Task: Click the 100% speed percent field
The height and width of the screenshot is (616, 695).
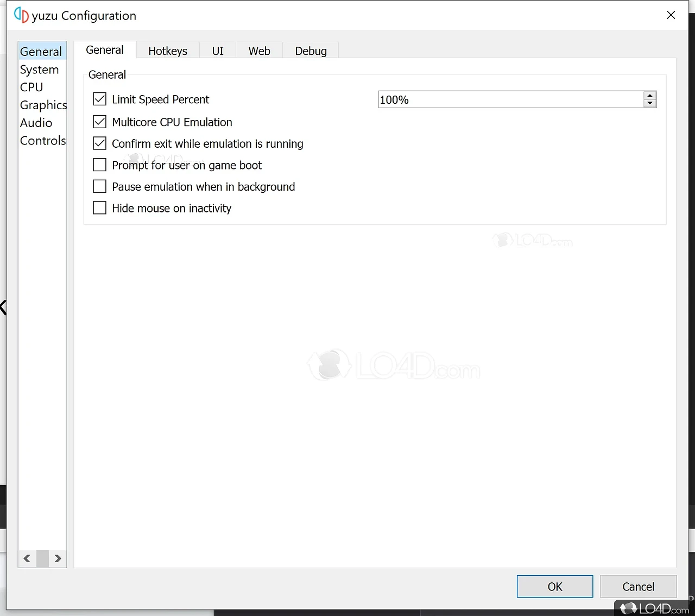Action: tap(510, 99)
